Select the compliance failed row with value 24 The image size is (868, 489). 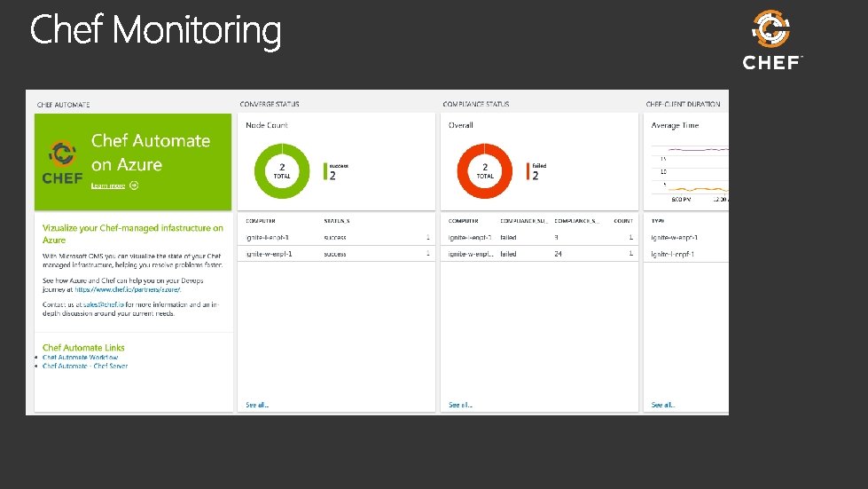(540, 254)
